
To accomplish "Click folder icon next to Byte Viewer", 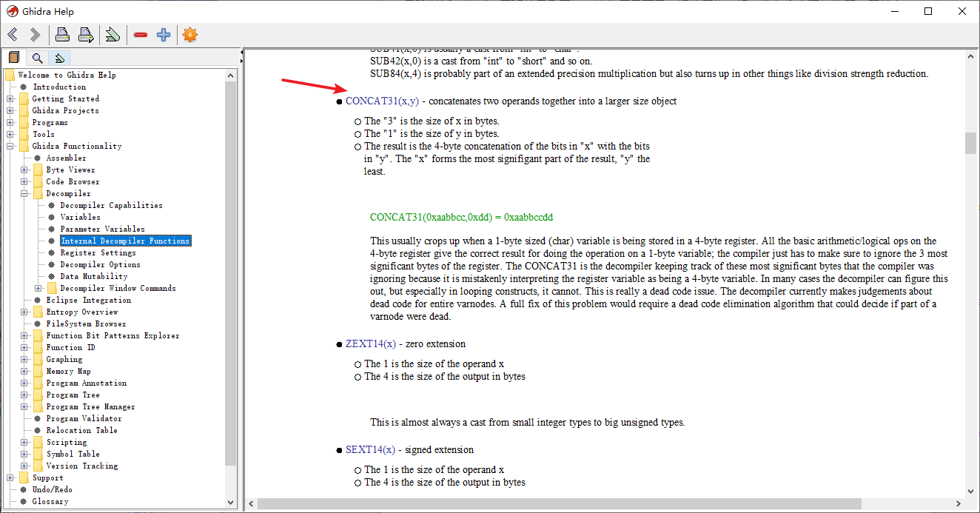I will 38,170.
